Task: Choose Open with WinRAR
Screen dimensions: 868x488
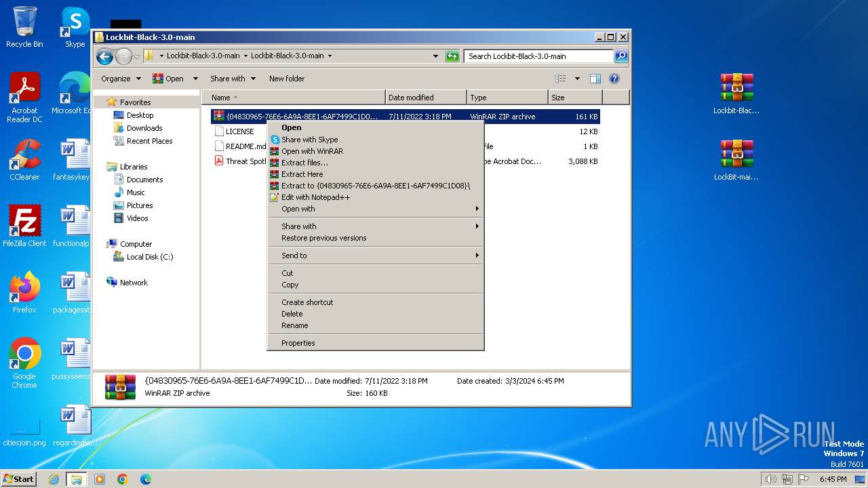Action: tap(376, 151)
